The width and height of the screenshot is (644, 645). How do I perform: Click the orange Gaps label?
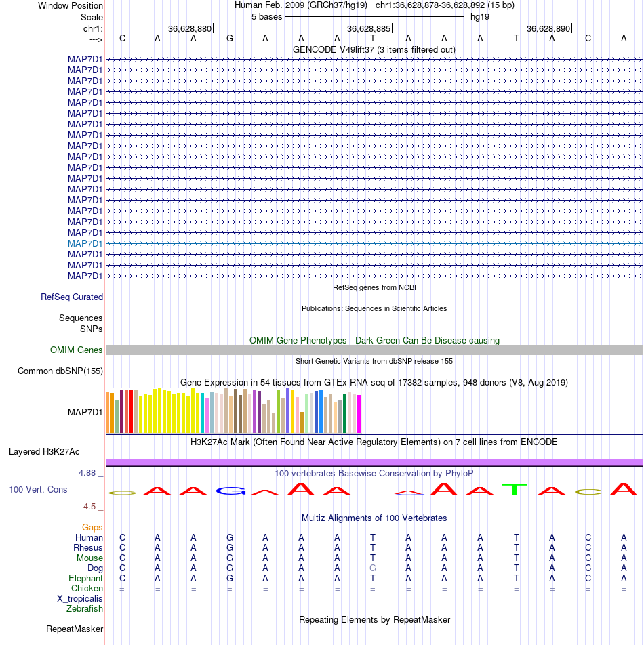(92, 527)
